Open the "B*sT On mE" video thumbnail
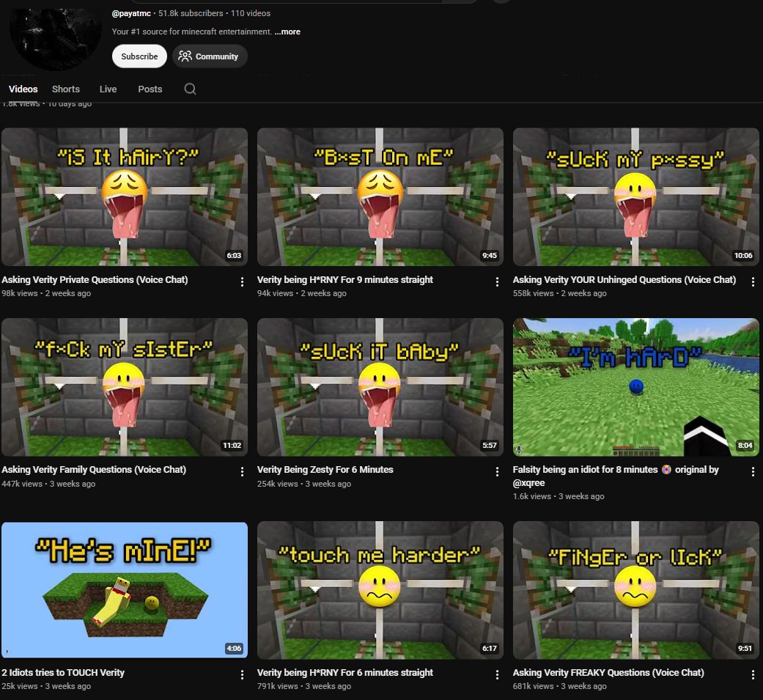 [380, 196]
